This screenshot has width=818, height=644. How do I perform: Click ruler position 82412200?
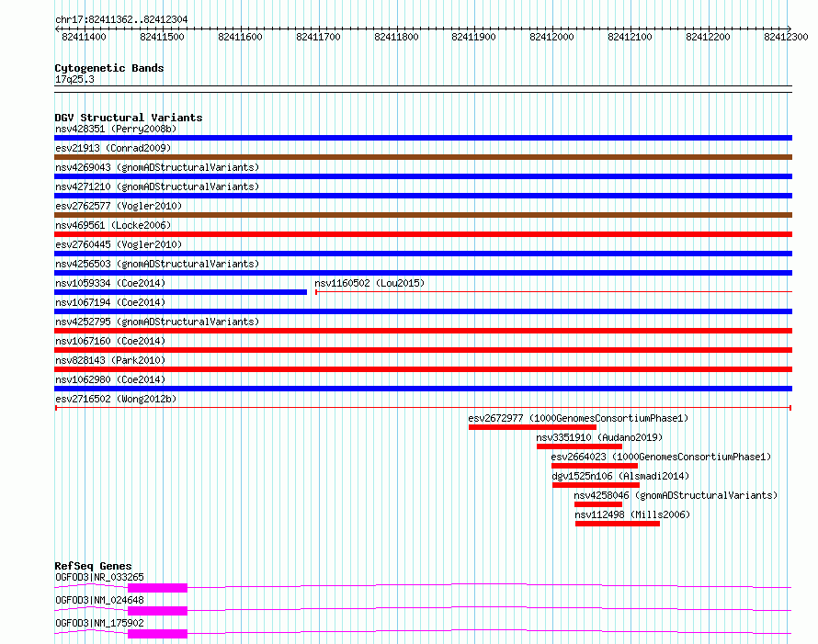(x=708, y=37)
